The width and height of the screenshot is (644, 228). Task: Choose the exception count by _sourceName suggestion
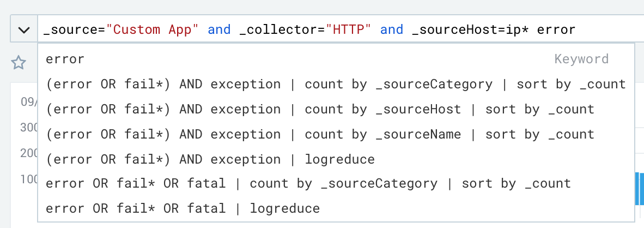click(x=336, y=134)
